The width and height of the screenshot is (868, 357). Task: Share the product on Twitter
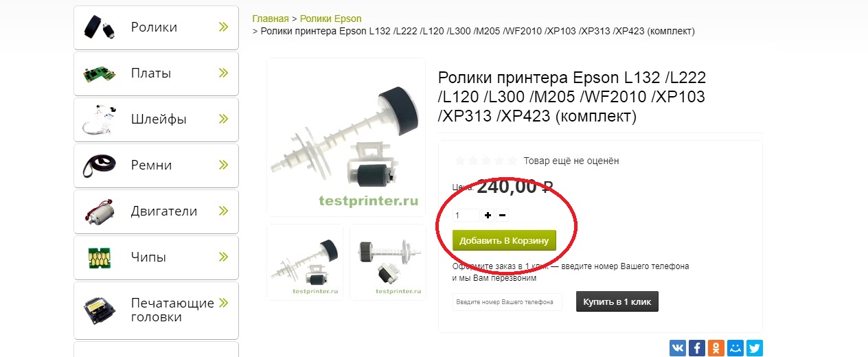click(755, 348)
